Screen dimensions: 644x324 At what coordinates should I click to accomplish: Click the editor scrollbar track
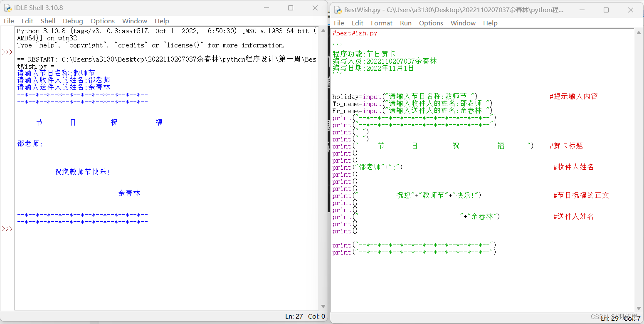click(x=639, y=166)
